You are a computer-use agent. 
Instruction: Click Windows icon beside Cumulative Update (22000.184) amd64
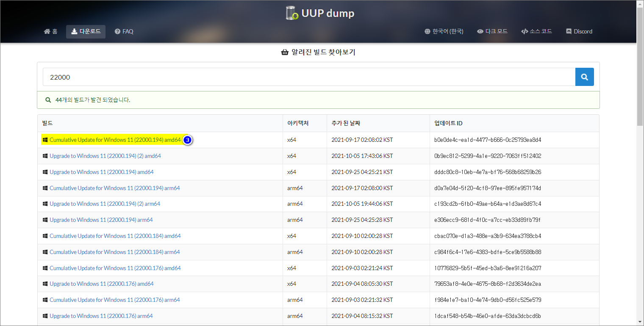pos(45,236)
